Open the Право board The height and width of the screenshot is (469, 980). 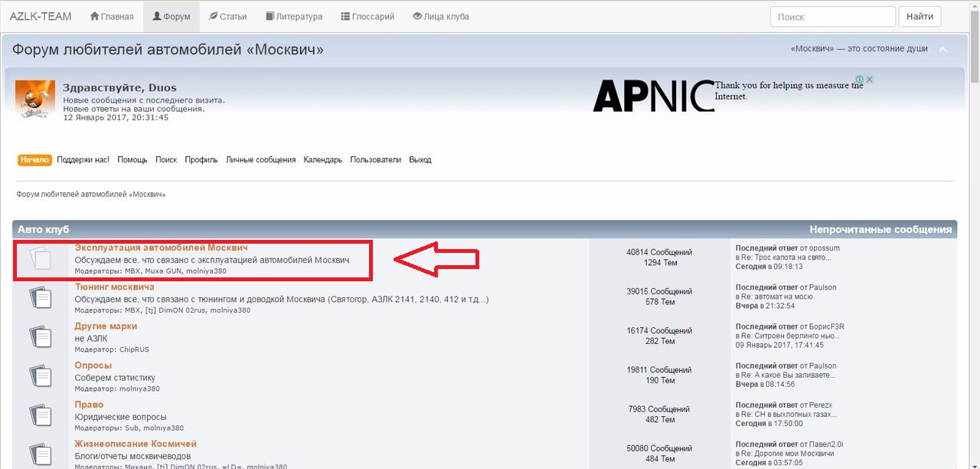point(89,405)
